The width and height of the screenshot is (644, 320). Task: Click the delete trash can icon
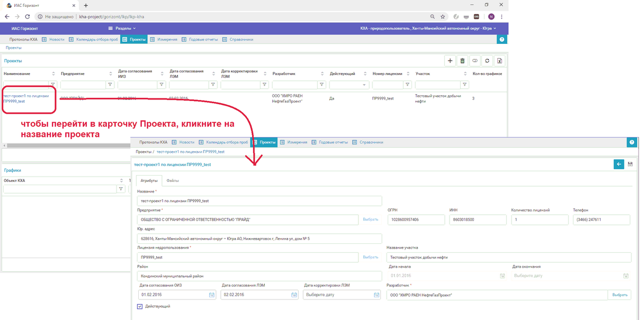coord(462,61)
